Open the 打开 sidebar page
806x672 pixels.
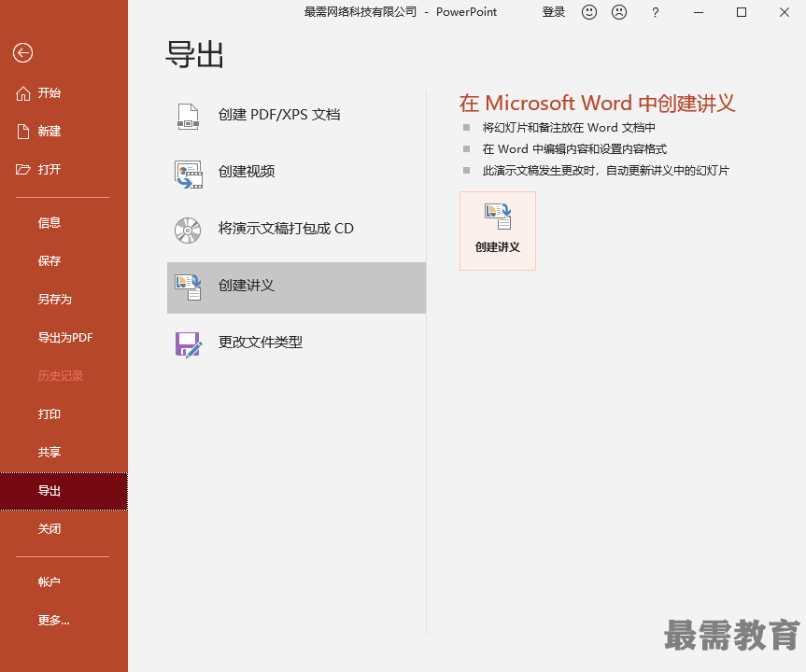tap(64, 170)
